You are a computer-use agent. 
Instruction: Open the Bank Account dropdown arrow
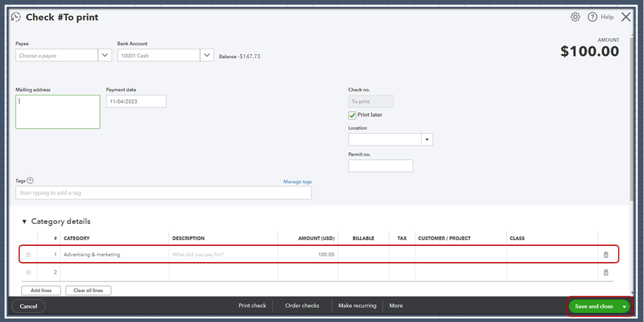point(207,55)
